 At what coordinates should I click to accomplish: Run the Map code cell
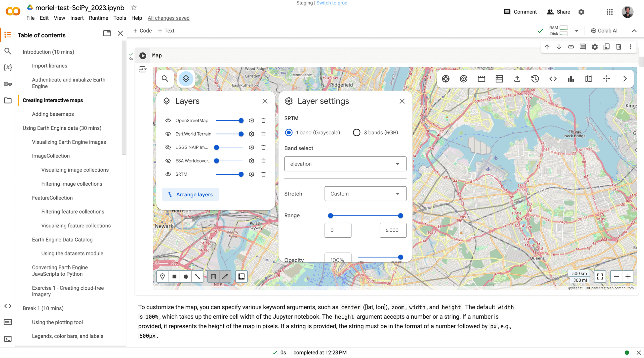(143, 55)
